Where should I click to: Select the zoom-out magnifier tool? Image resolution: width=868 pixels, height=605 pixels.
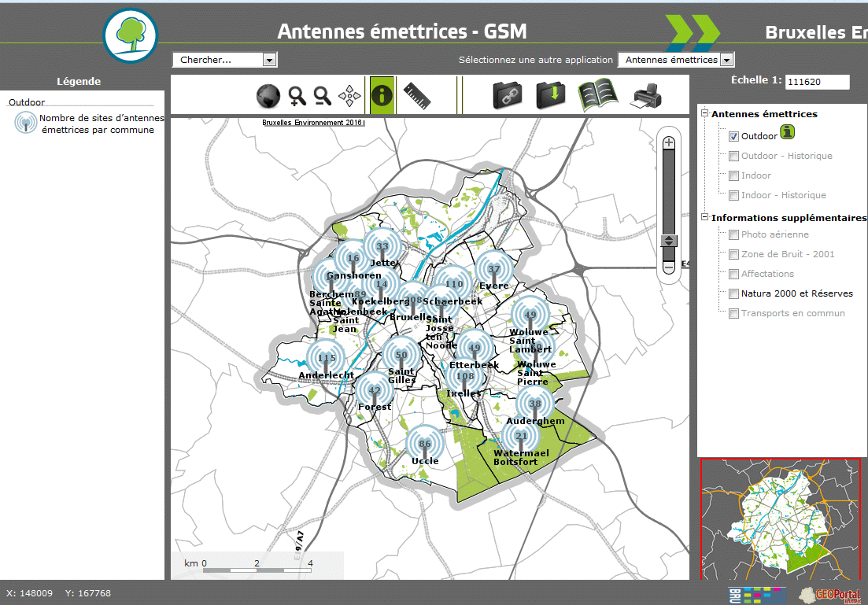click(x=322, y=96)
